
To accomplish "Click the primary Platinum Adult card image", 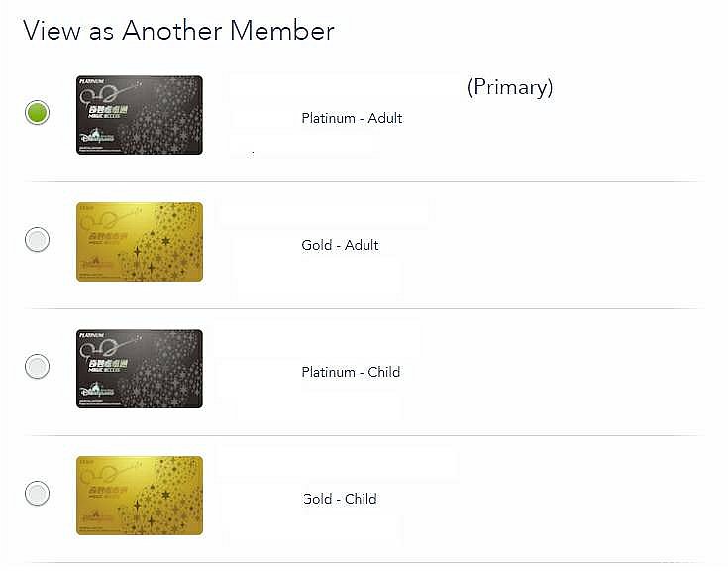I will click(x=140, y=115).
